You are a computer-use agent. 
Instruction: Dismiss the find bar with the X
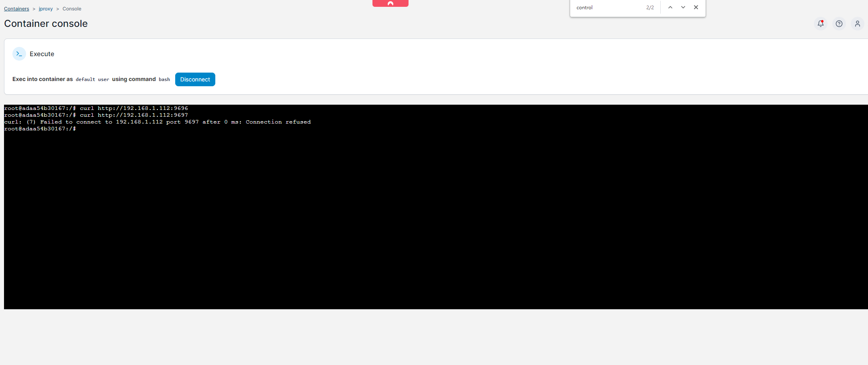pos(696,7)
